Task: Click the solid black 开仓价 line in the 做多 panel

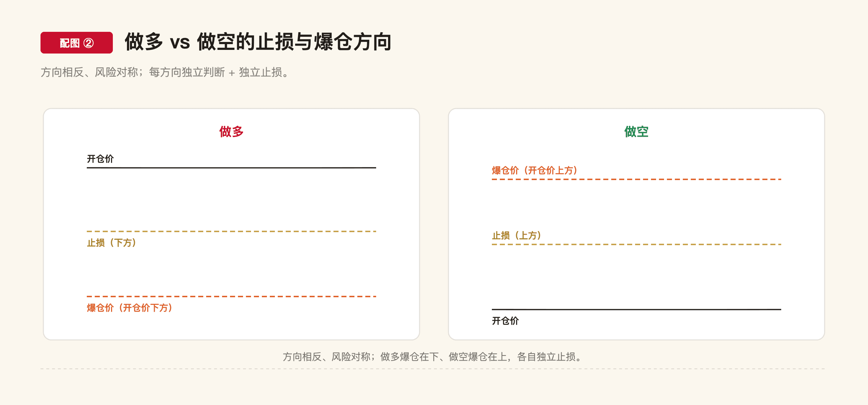Action: 231,168
